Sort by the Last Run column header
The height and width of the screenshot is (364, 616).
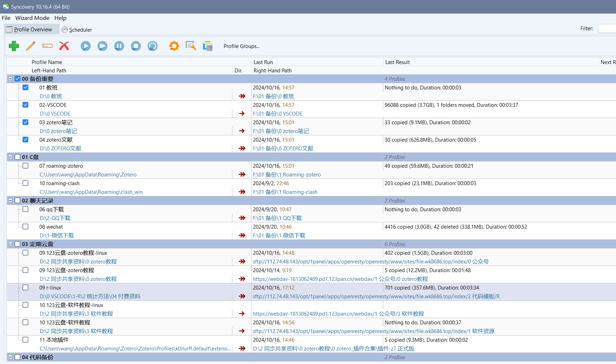(263, 62)
